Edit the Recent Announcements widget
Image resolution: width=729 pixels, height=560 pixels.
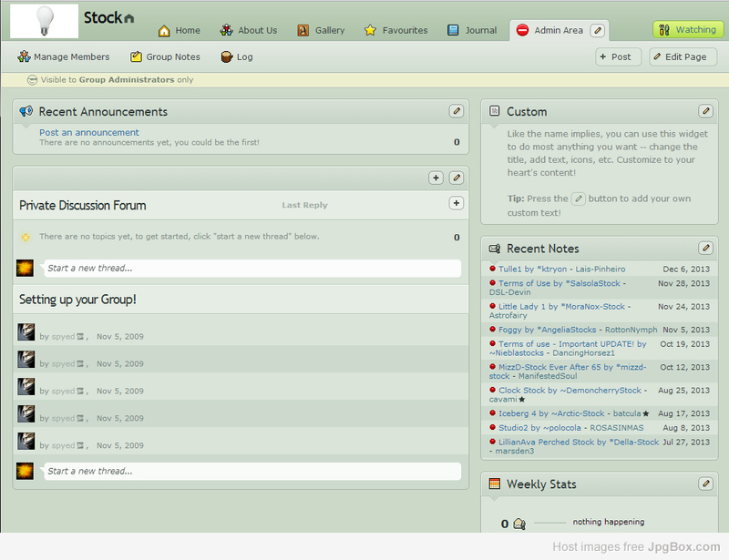click(x=457, y=111)
